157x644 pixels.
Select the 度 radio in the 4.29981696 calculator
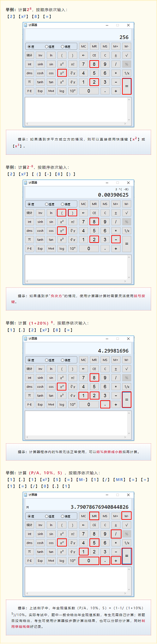click(31, 360)
